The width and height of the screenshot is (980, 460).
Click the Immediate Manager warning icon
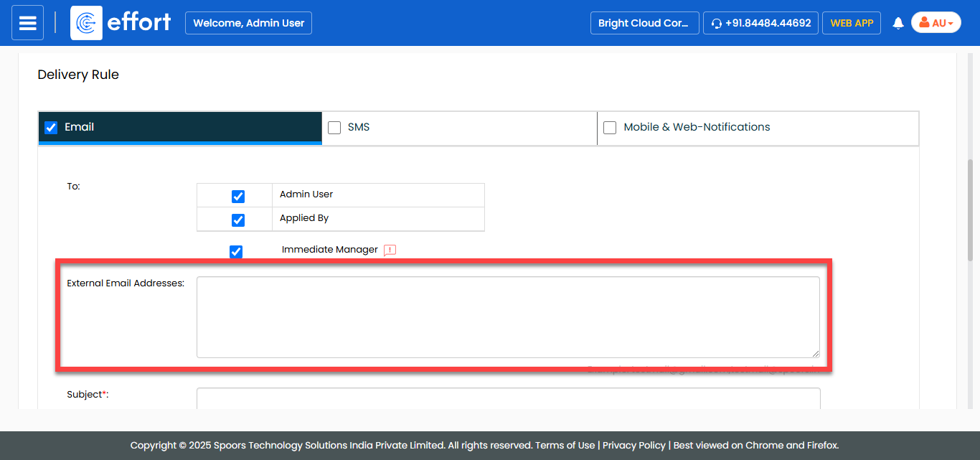tap(390, 250)
